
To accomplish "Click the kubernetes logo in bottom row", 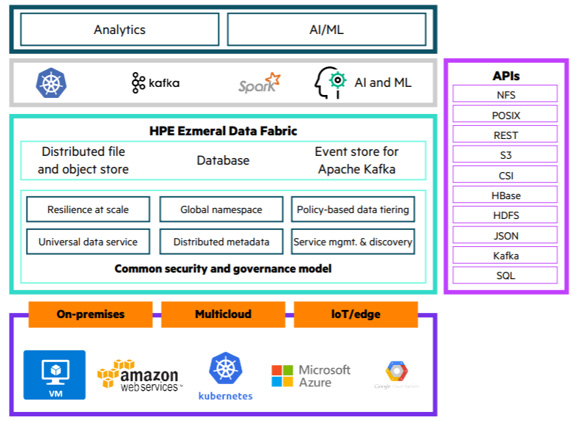I will point(226,376).
